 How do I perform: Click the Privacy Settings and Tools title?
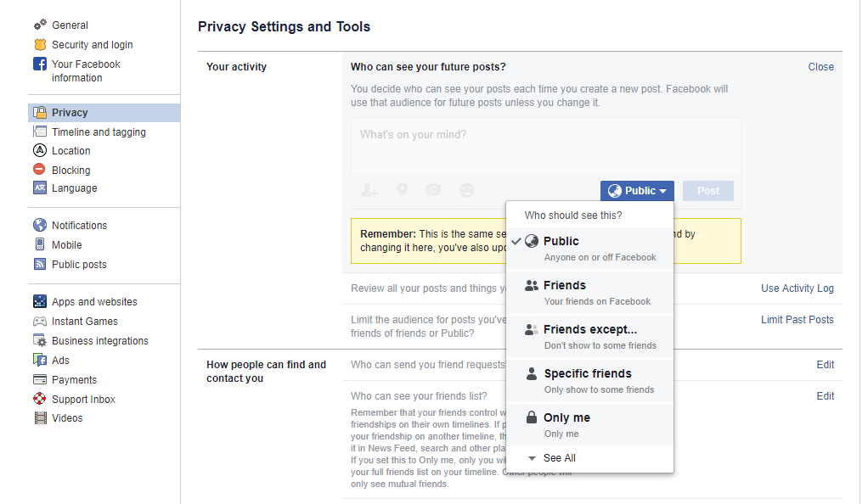284,26
